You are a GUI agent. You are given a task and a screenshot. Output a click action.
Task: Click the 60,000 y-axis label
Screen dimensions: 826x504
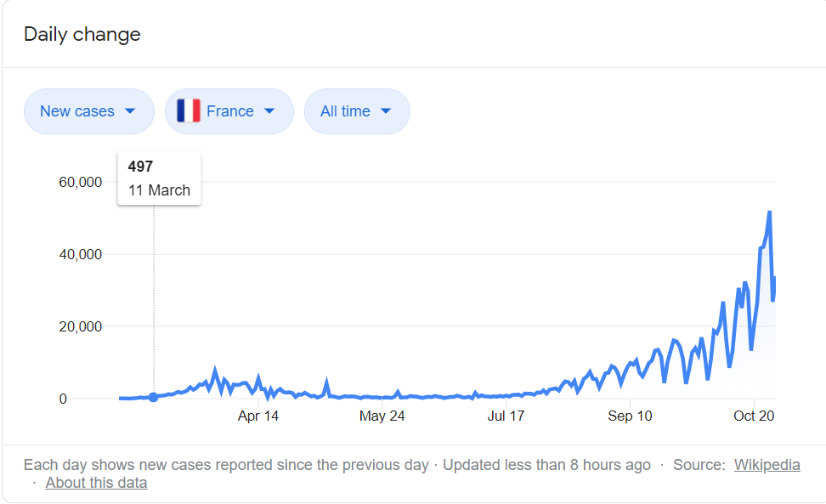(81, 182)
